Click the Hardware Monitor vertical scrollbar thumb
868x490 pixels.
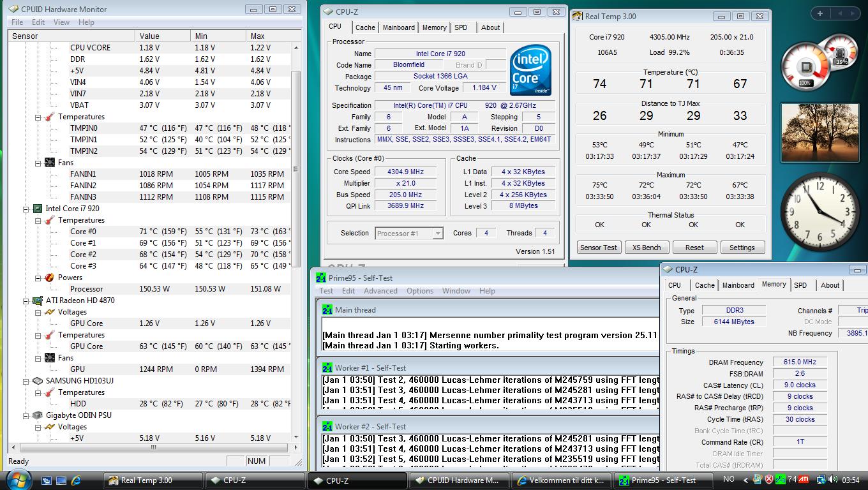[x=296, y=168]
